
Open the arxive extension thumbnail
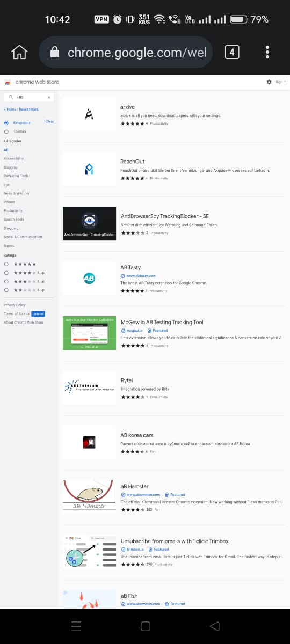click(89, 114)
